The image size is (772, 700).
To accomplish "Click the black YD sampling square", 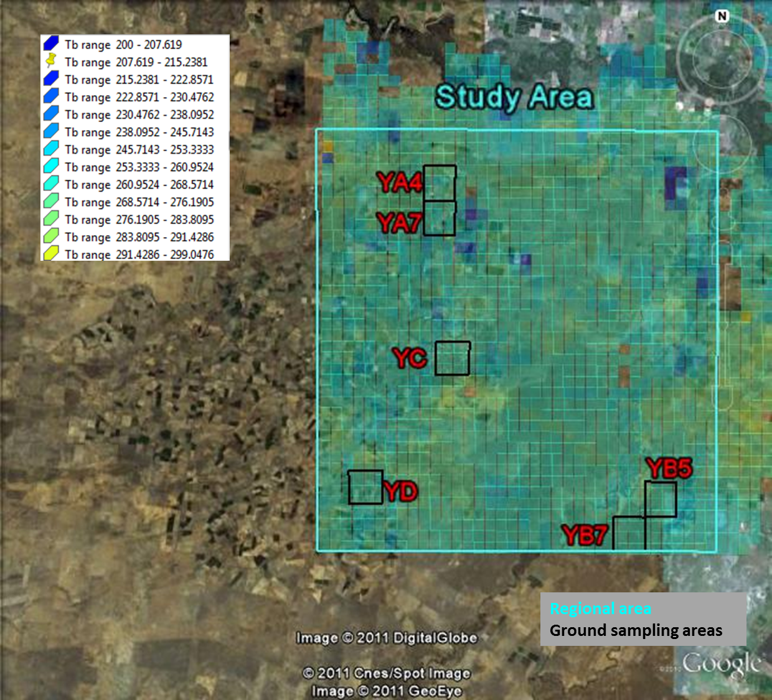I will coord(365,487).
